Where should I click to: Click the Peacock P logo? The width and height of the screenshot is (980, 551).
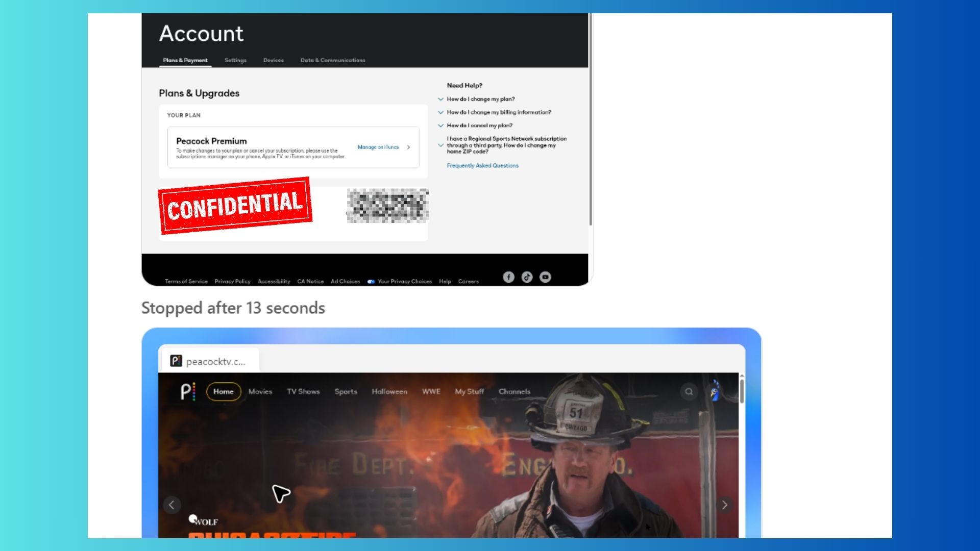187,392
